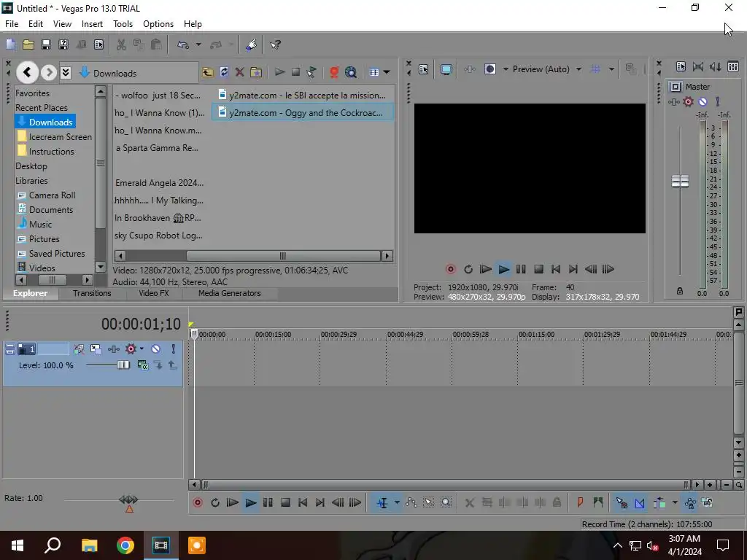Screen dimensions: 747x560
Task: Add current folder to Favorites icon
Action: pos(256,72)
